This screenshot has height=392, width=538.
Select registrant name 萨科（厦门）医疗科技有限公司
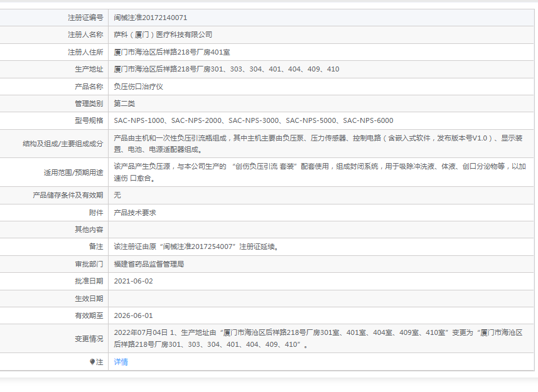click(163, 35)
